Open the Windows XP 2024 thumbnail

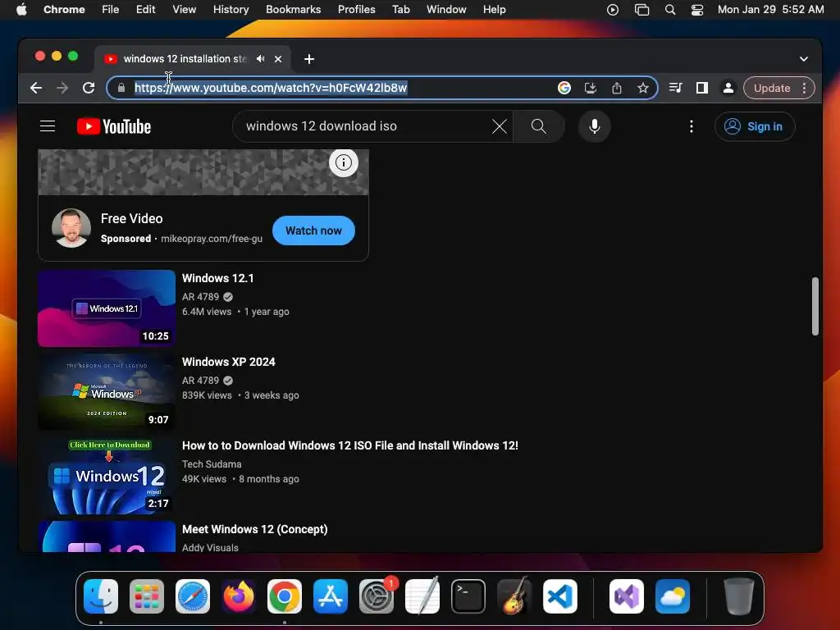(107, 391)
